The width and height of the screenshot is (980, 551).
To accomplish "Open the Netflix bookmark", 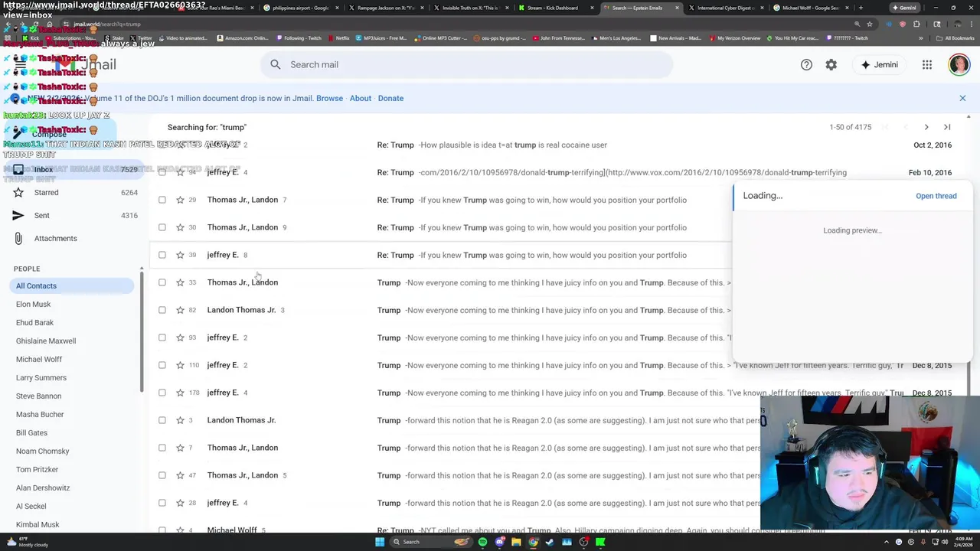I will (338, 38).
